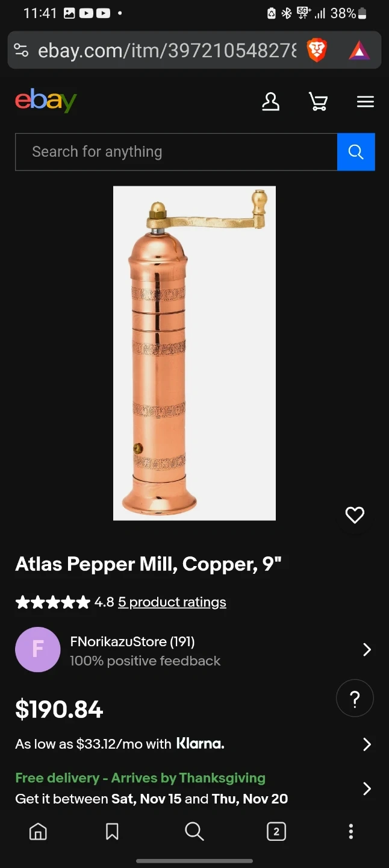
Task: Go to browser home page
Action: 38,832
